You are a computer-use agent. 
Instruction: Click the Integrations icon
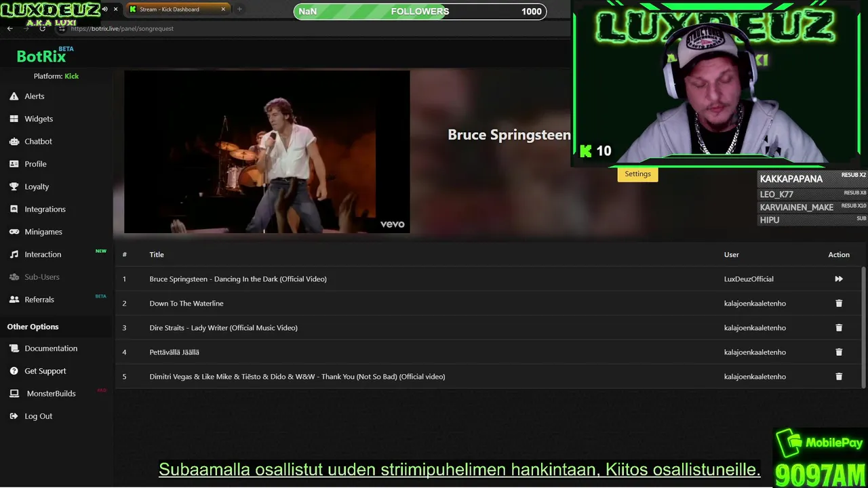pyautogui.click(x=14, y=209)
